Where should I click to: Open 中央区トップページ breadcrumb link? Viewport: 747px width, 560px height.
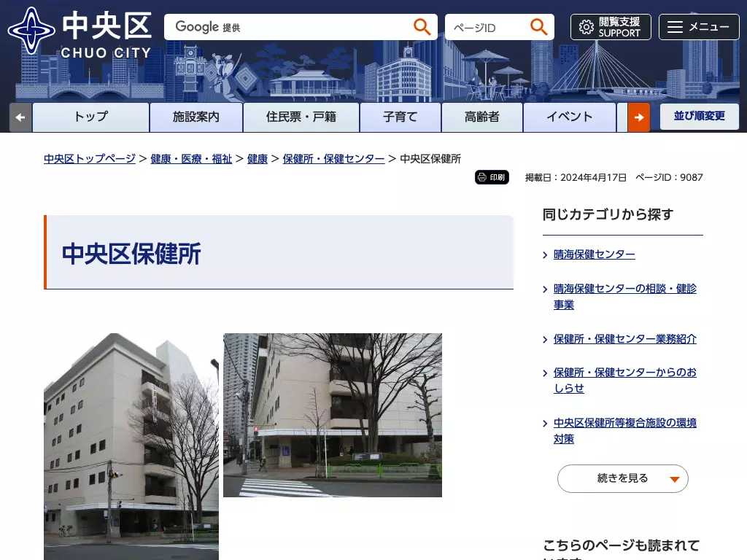[90, 158]
